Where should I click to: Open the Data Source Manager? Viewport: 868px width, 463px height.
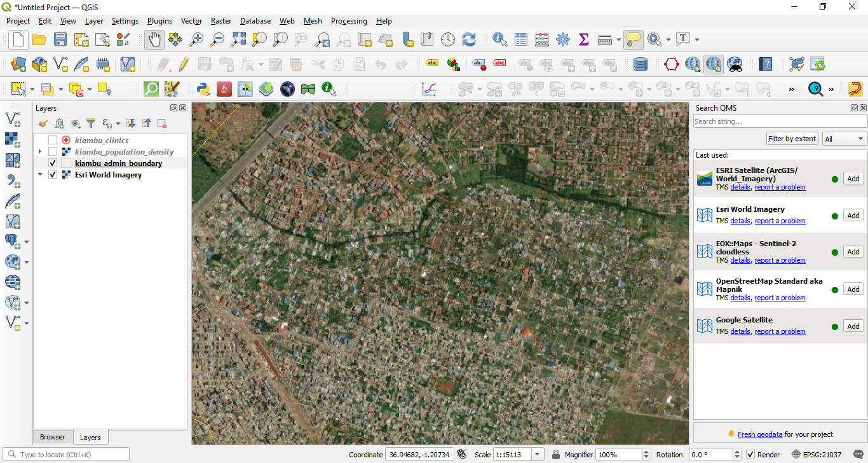[x=18, y=64]
